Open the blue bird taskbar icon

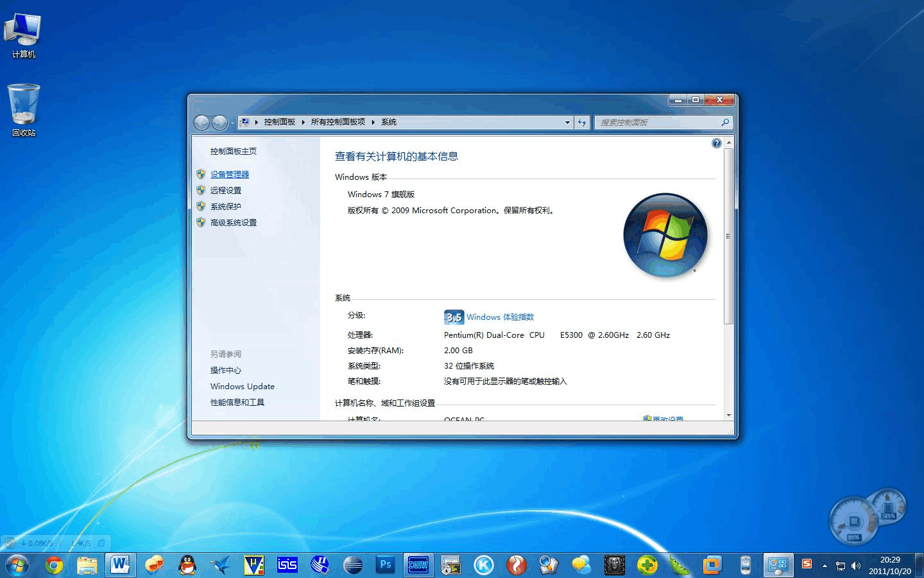coord(220,565)
